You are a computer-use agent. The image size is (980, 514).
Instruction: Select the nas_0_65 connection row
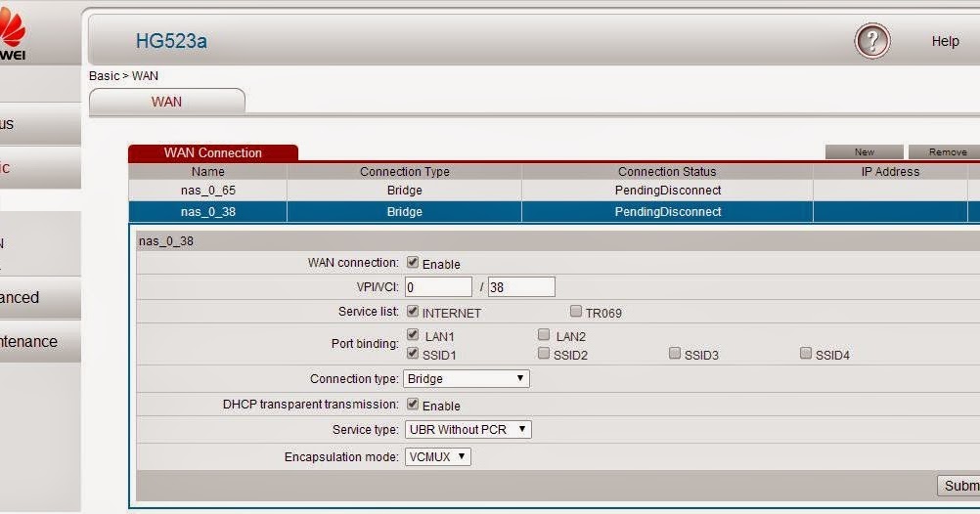click(555, 191)
